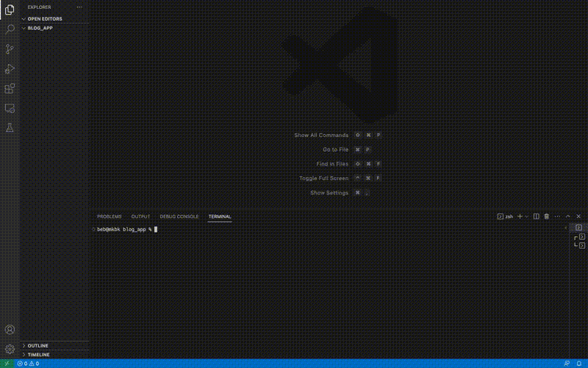Select the third terminal in split group
The width and height of the screenshot is (588, 368).
point(581,246)
